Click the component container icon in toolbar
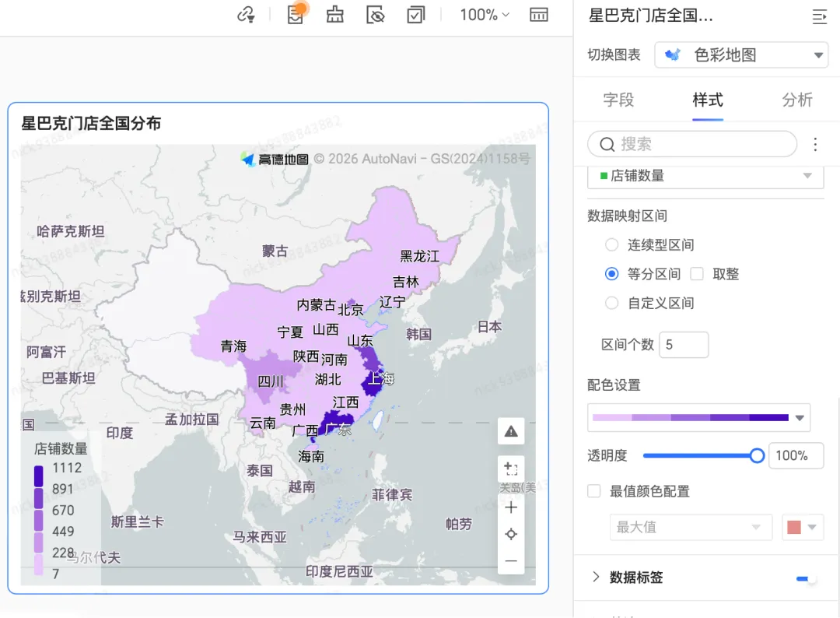Viewport: 840px width, 618px height. (335, 15)
